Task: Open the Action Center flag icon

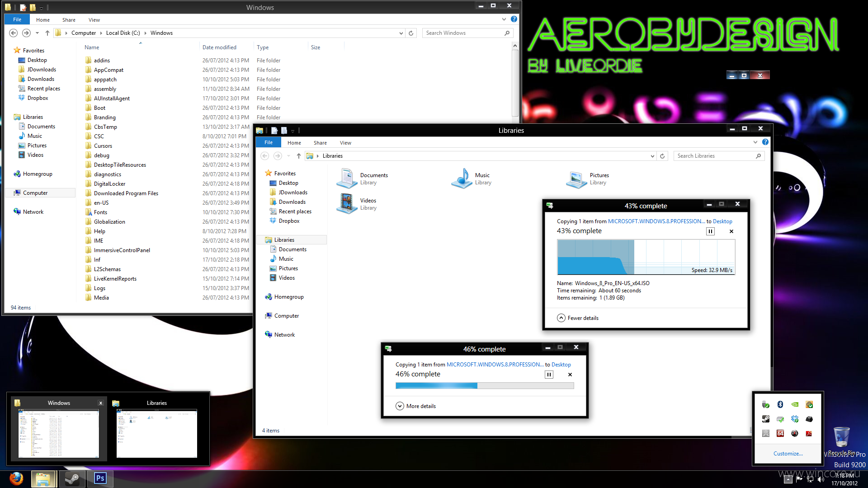Action: (x=799, y=479)
